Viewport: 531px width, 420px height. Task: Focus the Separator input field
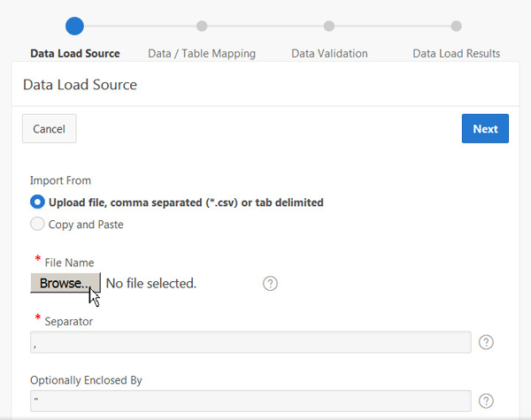pyautogui.click(x=250, y=342)
